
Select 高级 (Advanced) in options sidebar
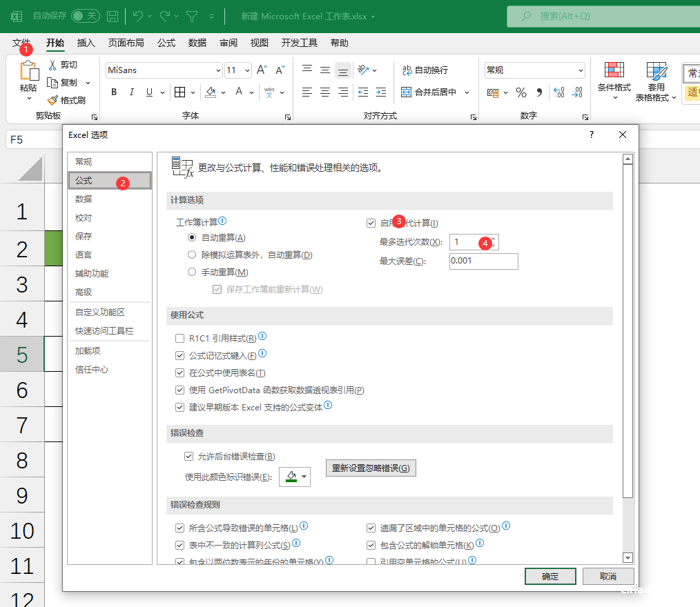tap(84, 292)
